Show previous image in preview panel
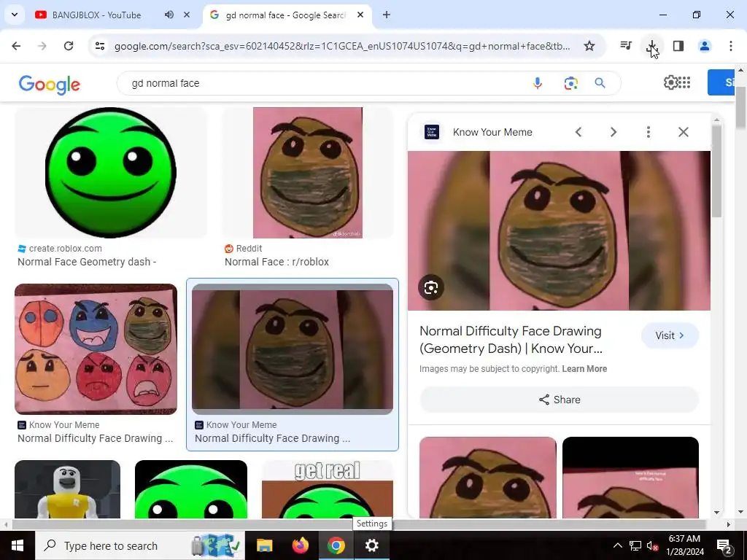Viewport: 747px width, 560px height. pos(578,132)
